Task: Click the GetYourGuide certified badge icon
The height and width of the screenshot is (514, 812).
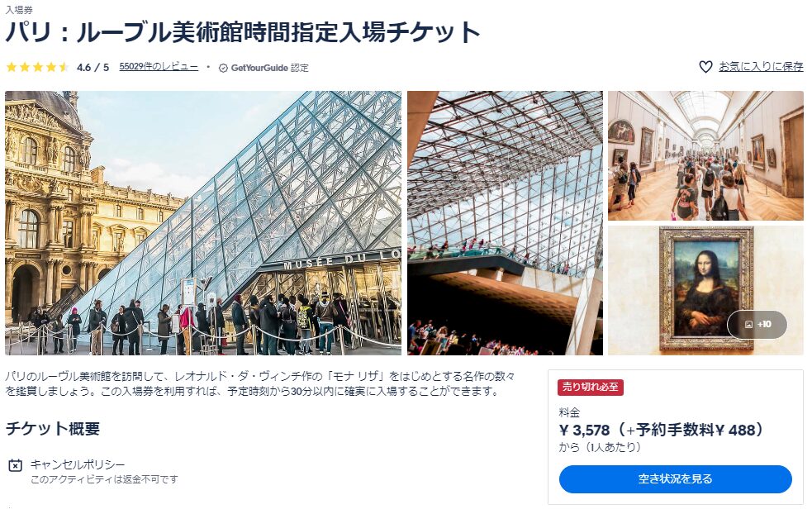Action: pos(223,68)
